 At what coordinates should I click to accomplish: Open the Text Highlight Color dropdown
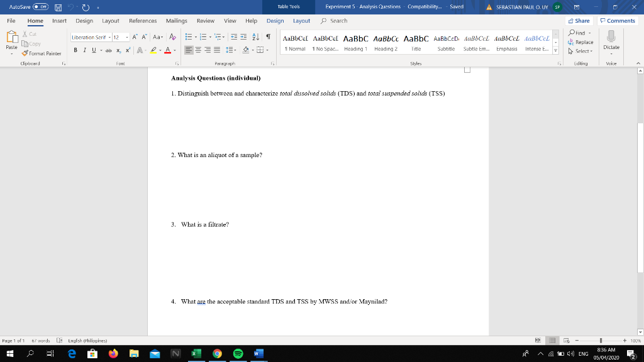(160, 50)
